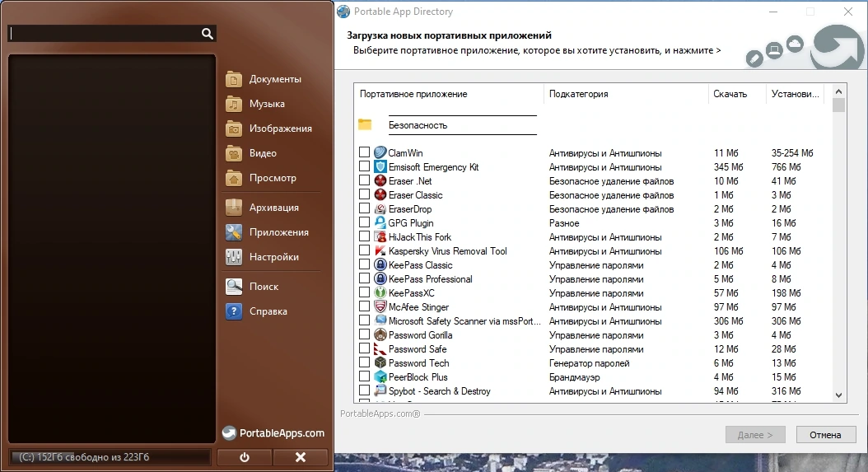The image size is (868, 472).
Task: Click the X exit button in PortableApps menu
Action: [301, 458]
